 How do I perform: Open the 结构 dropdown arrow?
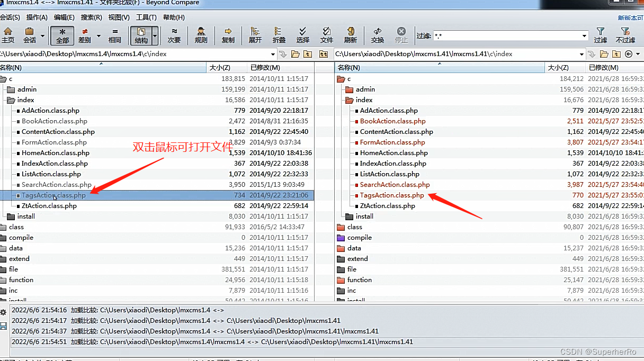155,36
